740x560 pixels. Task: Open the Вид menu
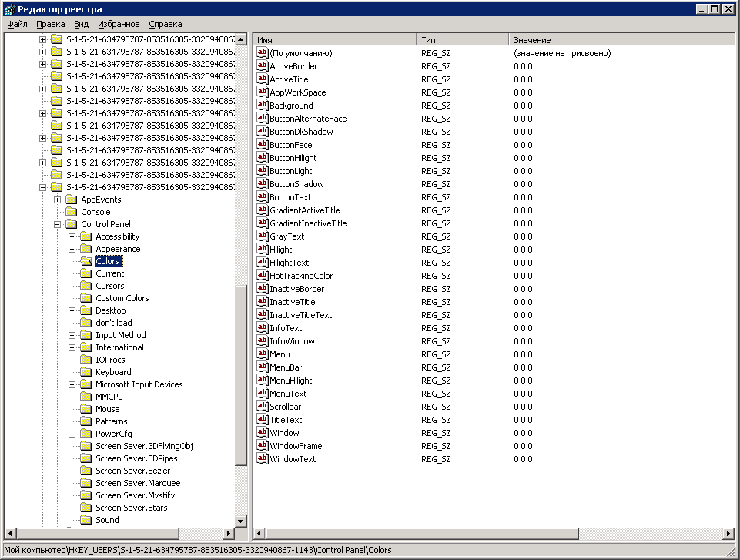(81, 24)
